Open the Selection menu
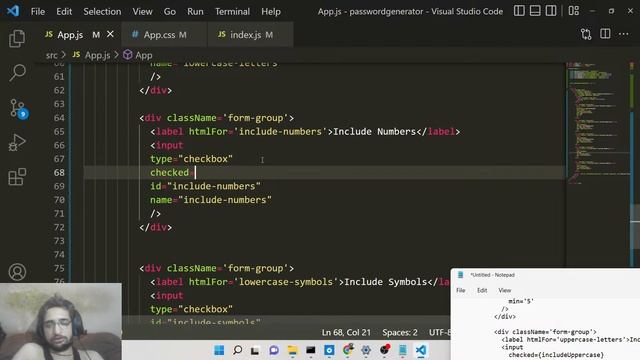Screen dimensions: 640x360 pyautogui.click(x=102, y=11)
